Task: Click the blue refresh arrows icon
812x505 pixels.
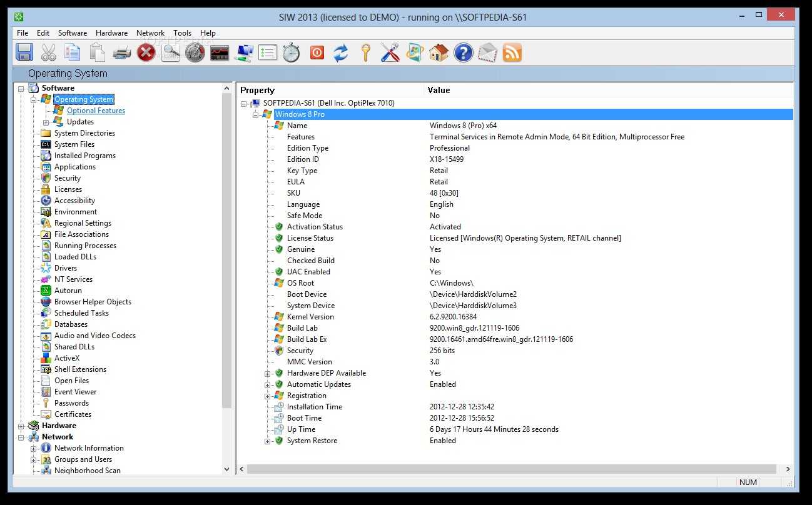Action: [340, 52]
